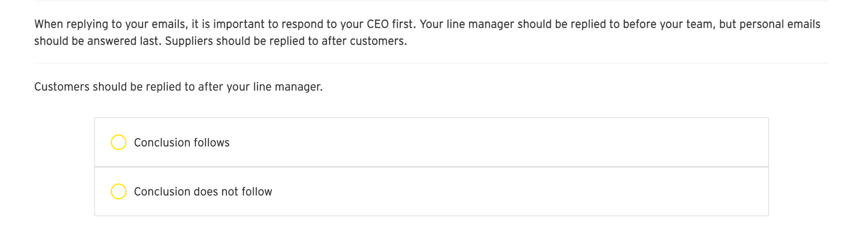
Task: Click the word "first" after CEO
Action: [x=403, y=24]
